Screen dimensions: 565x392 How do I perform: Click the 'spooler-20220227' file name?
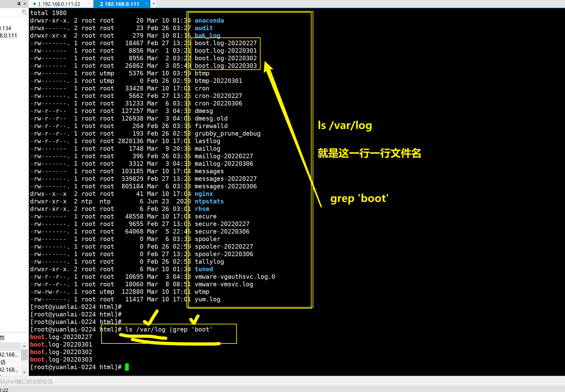(x=224, y=247)
